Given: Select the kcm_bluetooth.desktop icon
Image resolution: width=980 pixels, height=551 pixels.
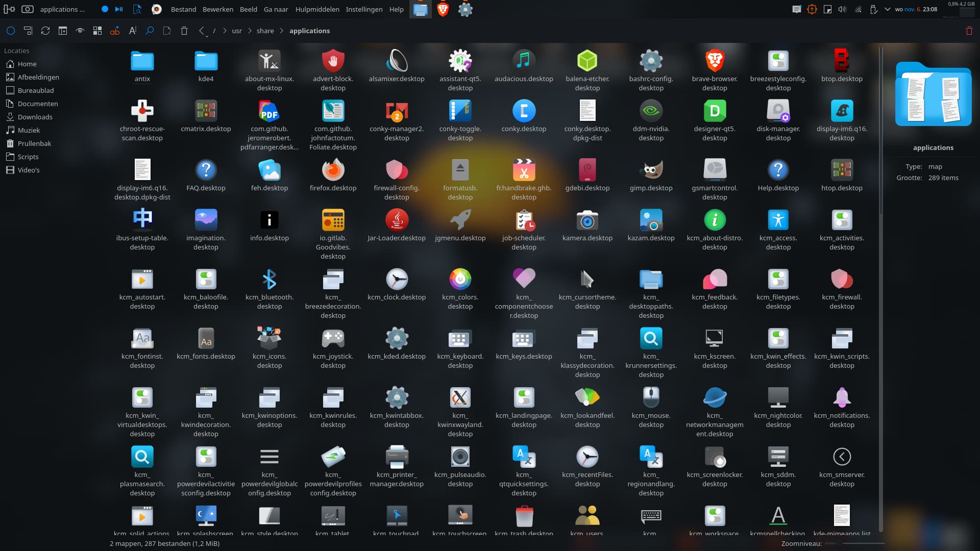Looking at the screenshot, I should click(x=269, y=279).
